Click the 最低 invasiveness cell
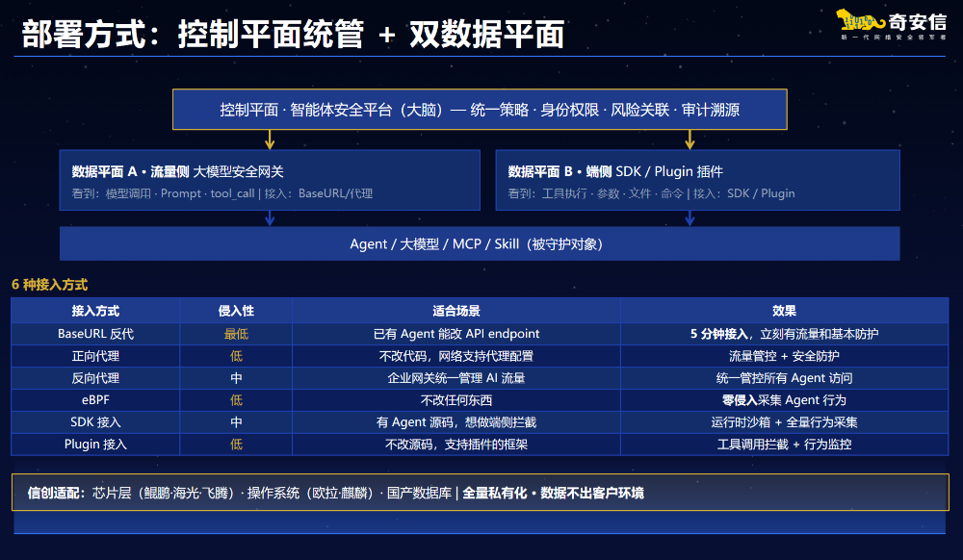Viewport: 963px width, 560px height. pos(236,334)
